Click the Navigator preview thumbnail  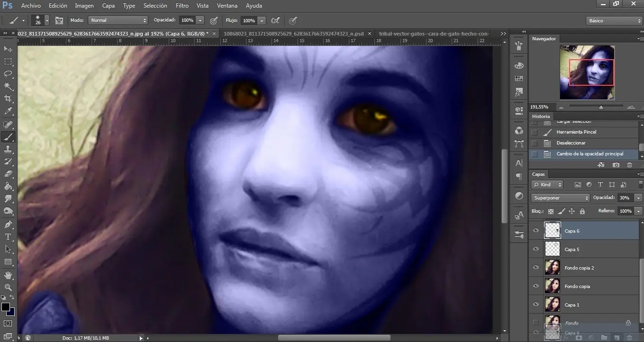click(x=587, y=72)
